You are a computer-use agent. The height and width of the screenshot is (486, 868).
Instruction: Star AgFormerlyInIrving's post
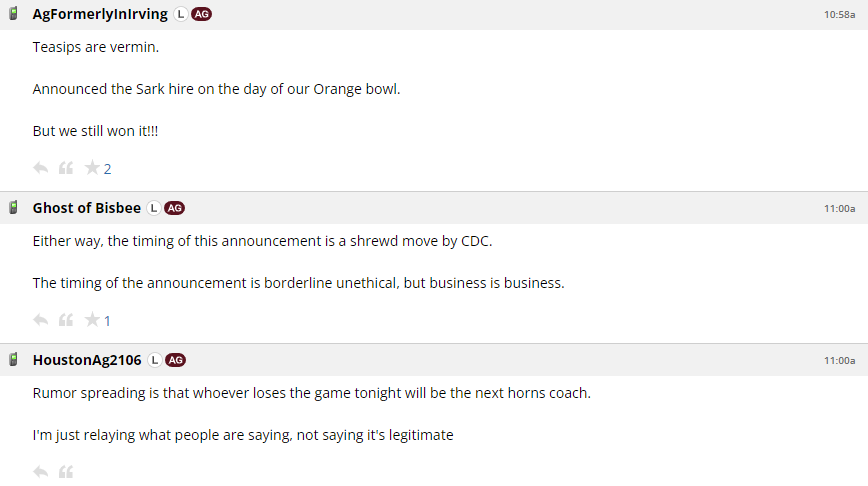coord(92,168)
